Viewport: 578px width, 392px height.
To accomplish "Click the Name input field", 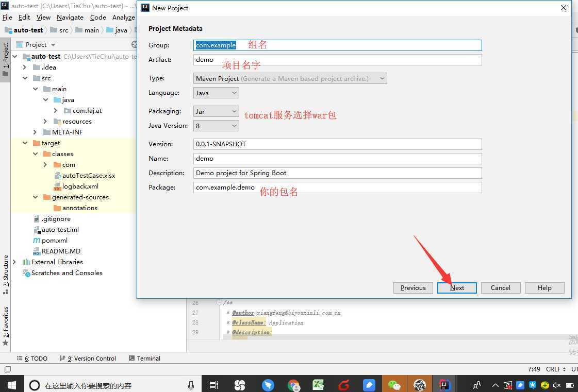I will [337, 159].
